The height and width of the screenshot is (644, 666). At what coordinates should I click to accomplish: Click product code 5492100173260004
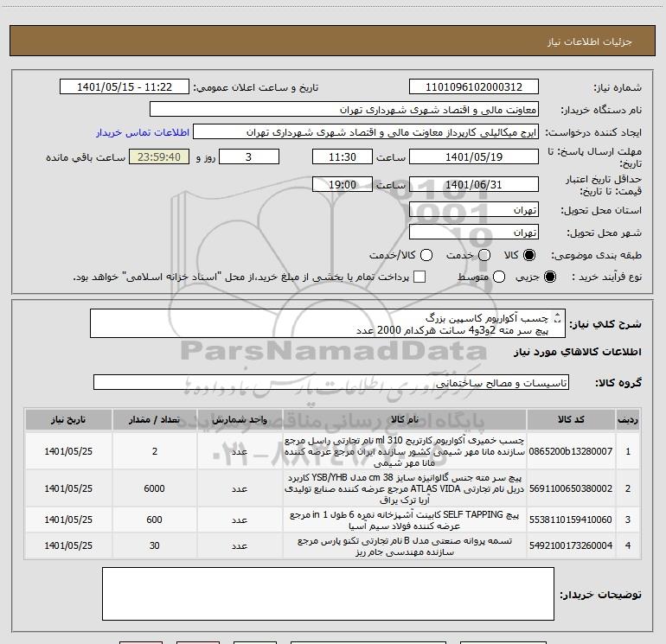pyautogui.click(x=571, y=545)
